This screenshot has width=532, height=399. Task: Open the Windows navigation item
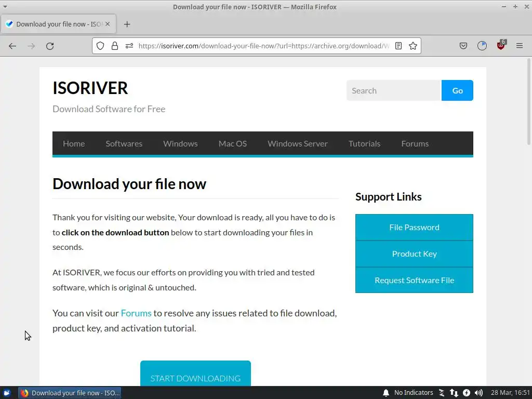[x=180, y=143]
